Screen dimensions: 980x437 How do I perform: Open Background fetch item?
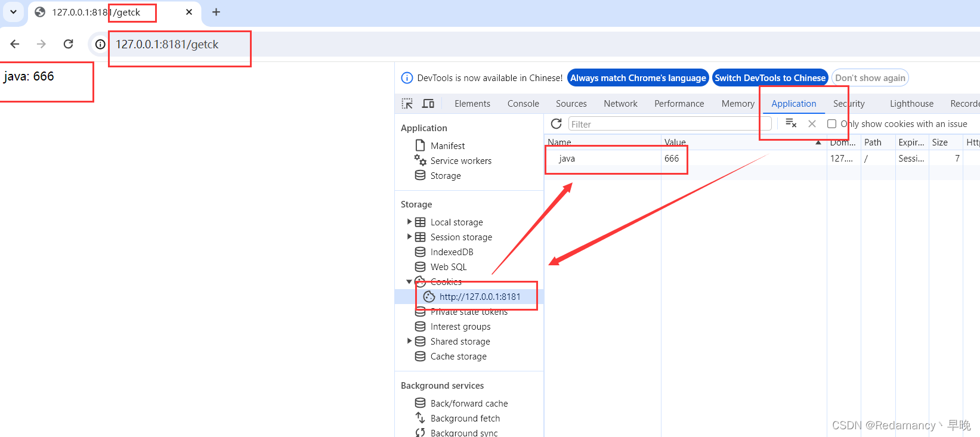(465, 419)
